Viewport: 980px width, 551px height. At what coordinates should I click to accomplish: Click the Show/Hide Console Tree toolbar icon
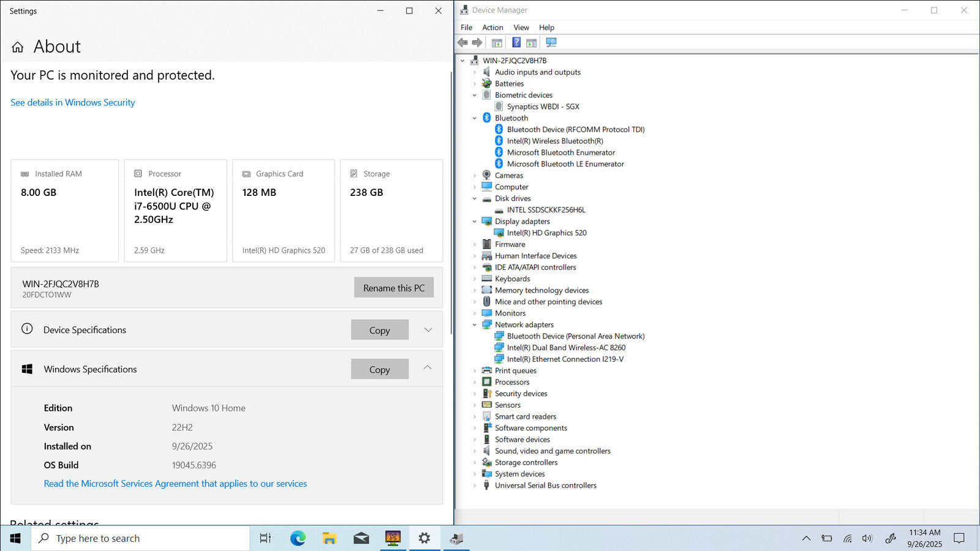[497, 43]
